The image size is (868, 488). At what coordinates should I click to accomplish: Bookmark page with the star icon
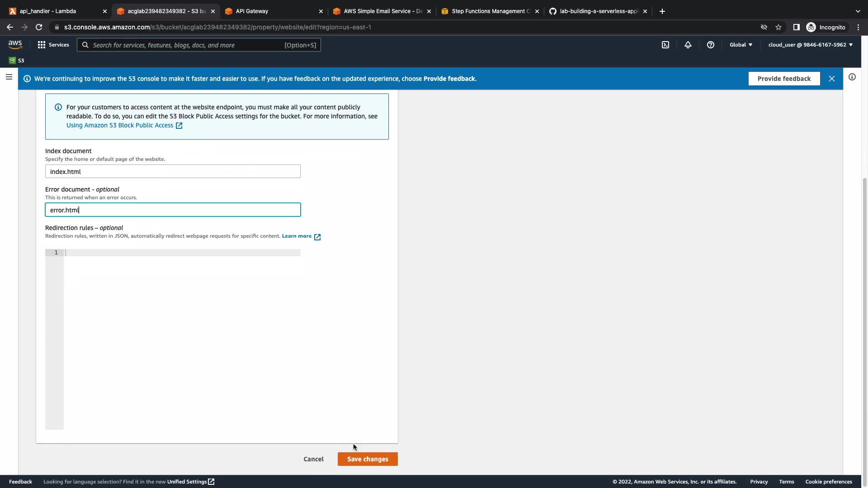click(x=778, y=27)
